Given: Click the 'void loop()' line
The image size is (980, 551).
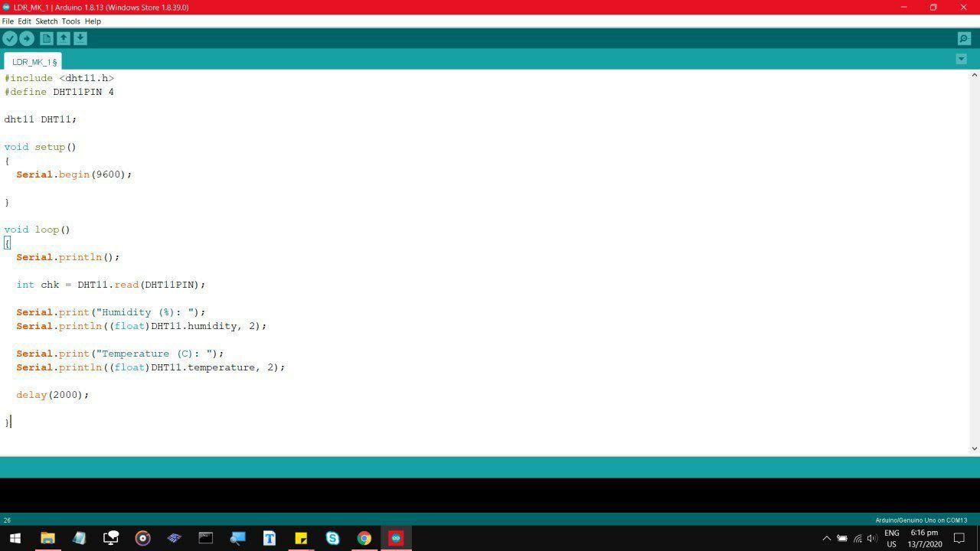Looking at the screenshot, I should pyautogui.click(x=38, y=230).
